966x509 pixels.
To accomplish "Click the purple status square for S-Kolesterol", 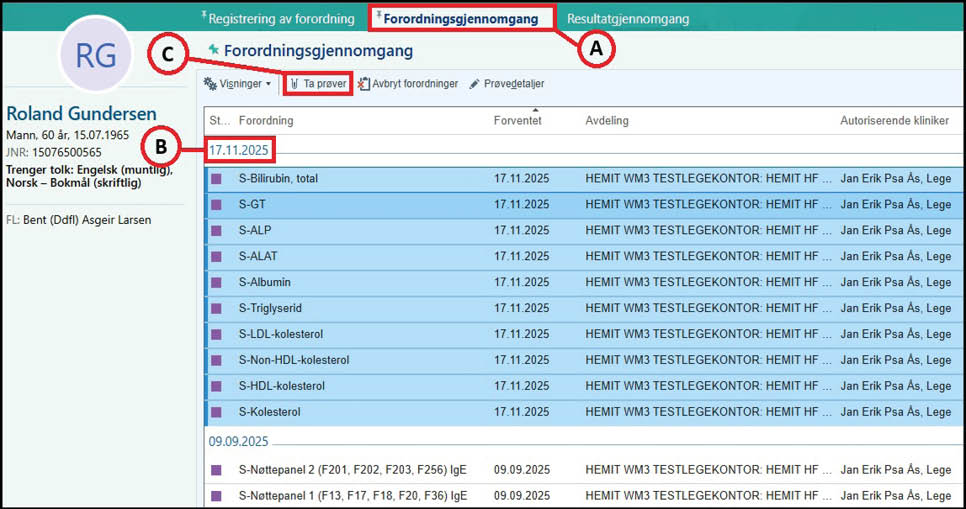I will [x=216, y=412].
